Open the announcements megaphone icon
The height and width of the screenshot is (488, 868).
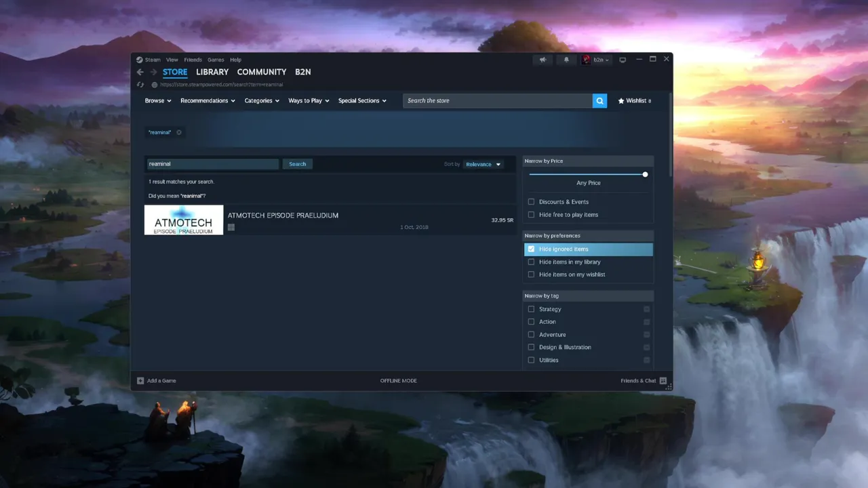(x=542, y=60)
